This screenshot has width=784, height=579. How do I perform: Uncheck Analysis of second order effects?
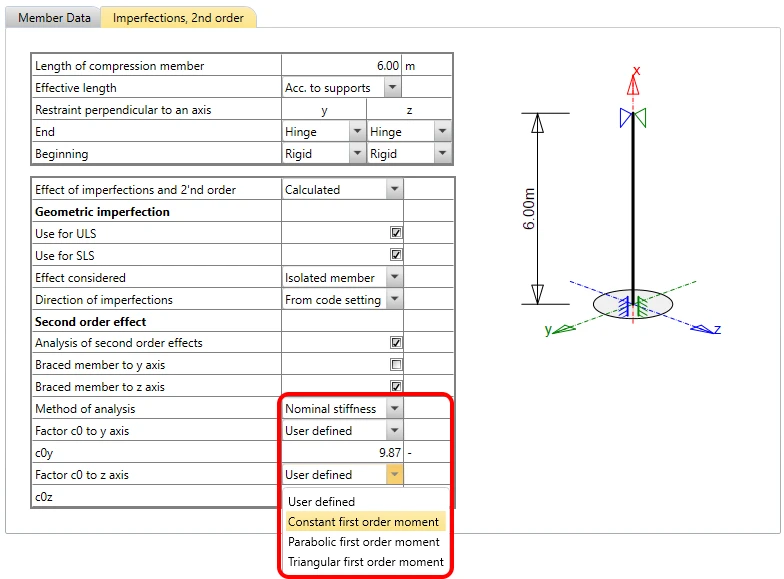click(x=396, y=342)
